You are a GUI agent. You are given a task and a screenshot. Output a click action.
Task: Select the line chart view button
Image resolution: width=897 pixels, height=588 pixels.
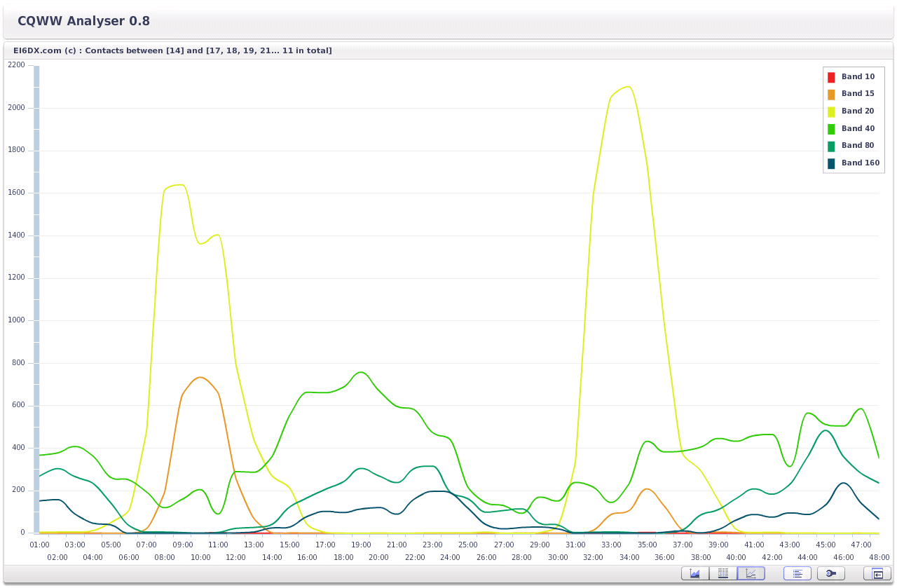[751, 573]
